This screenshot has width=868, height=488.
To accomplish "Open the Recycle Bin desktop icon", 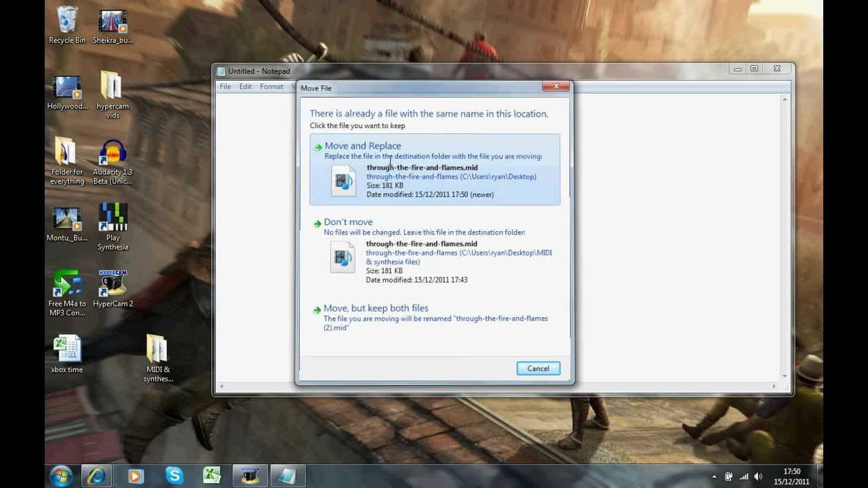I will point(67,25).
